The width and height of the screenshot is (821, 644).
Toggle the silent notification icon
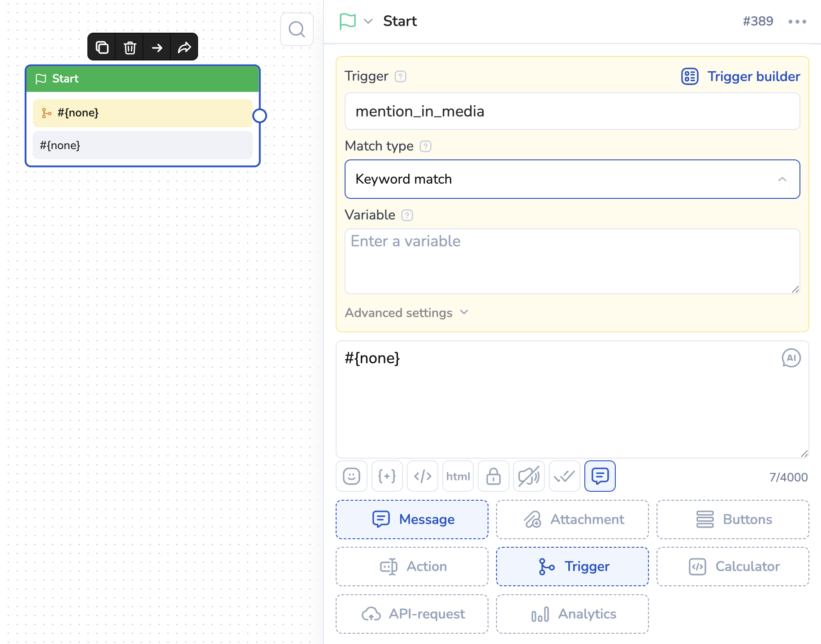[529, 476]
